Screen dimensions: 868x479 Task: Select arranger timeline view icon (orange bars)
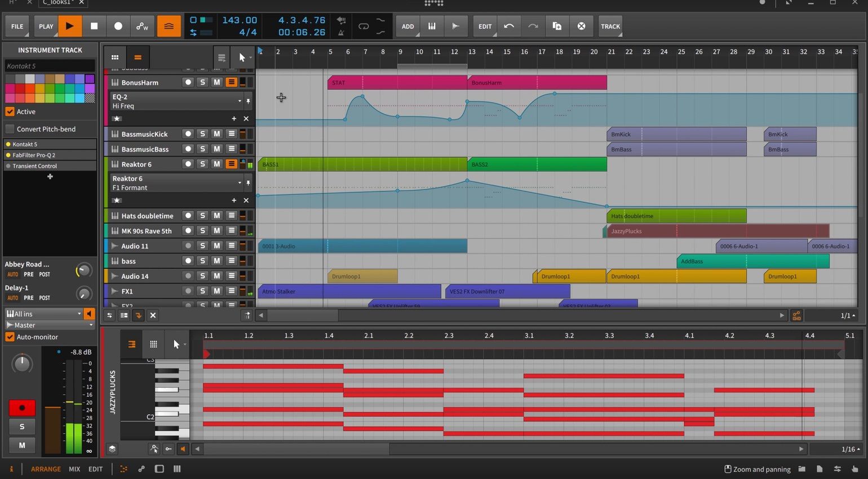click(138, 57)
